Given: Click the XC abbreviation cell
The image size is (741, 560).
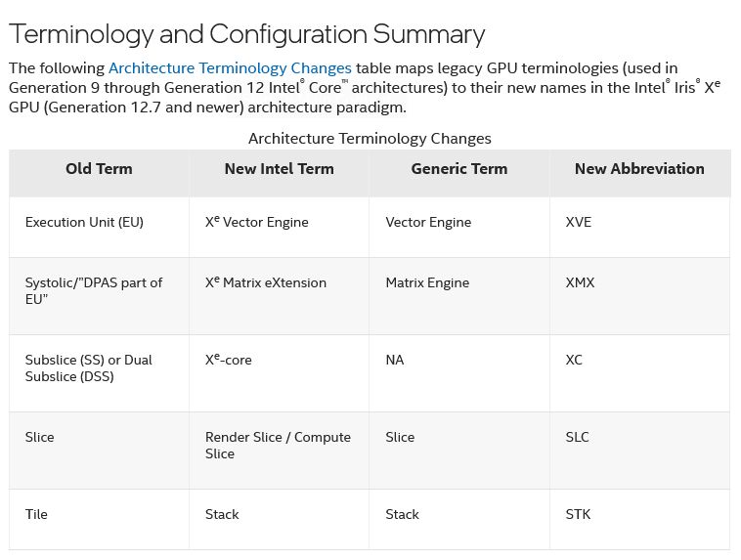Looking at the screenshot, I should click(x=574, y=361).
